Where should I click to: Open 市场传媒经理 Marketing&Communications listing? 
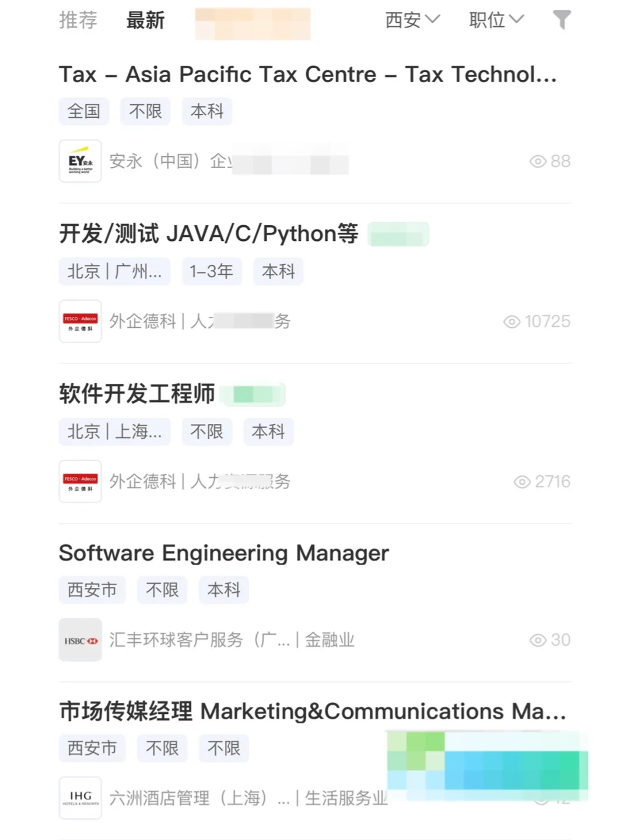point(313,711)
